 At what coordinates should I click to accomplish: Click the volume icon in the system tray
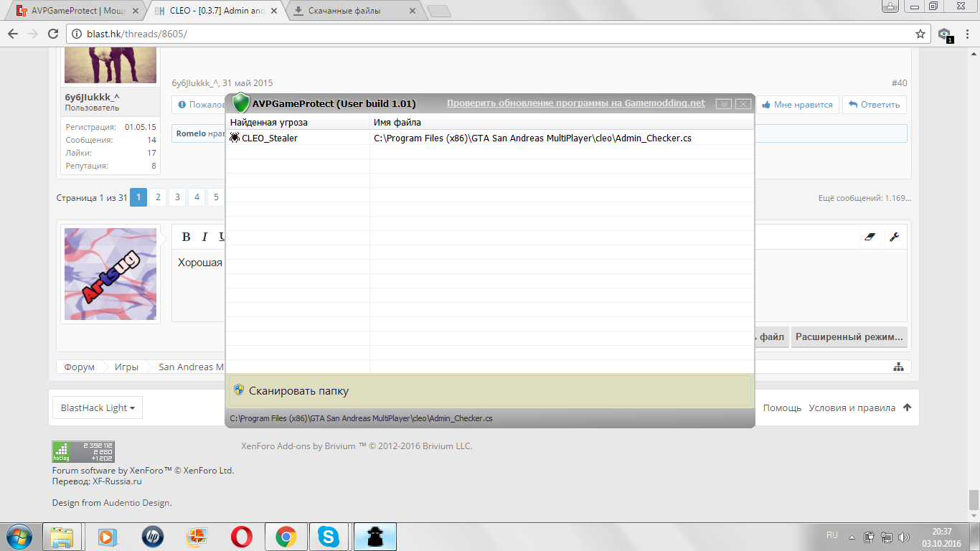(904, 537)
